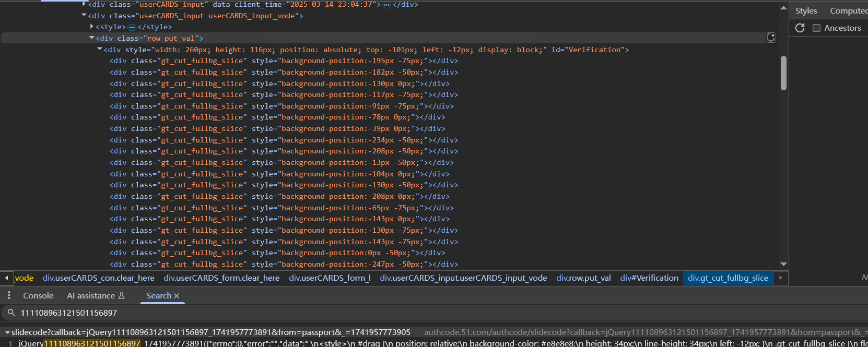Expand the style element node
This screenshot has width=868, height=347.
click(92, 27)
